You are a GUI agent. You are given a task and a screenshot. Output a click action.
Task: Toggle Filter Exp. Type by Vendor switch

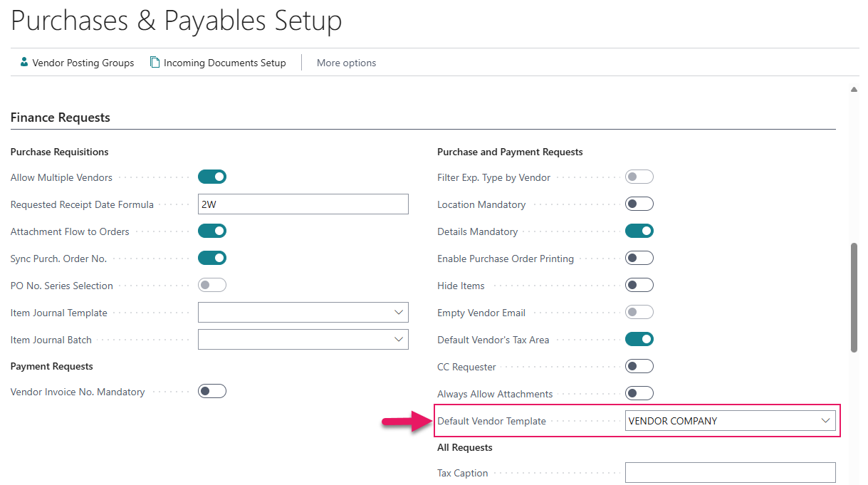pos(639,177)
